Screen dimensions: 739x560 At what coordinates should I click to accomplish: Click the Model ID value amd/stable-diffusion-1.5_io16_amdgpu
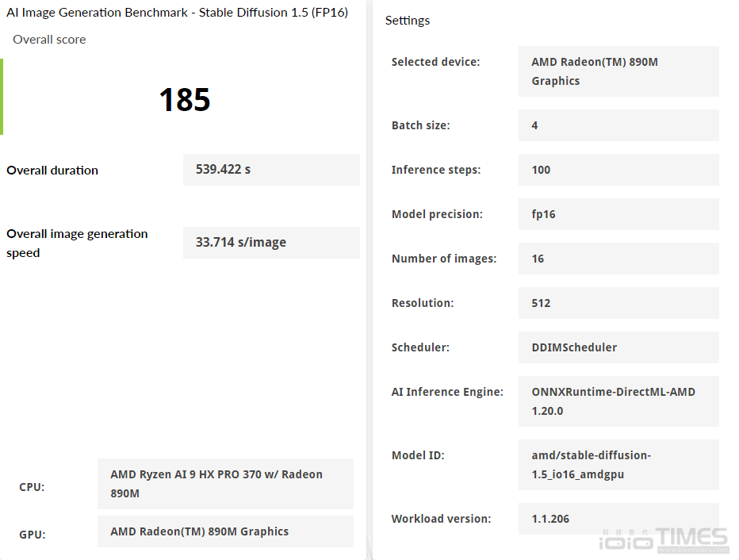(x=618, y=465)
